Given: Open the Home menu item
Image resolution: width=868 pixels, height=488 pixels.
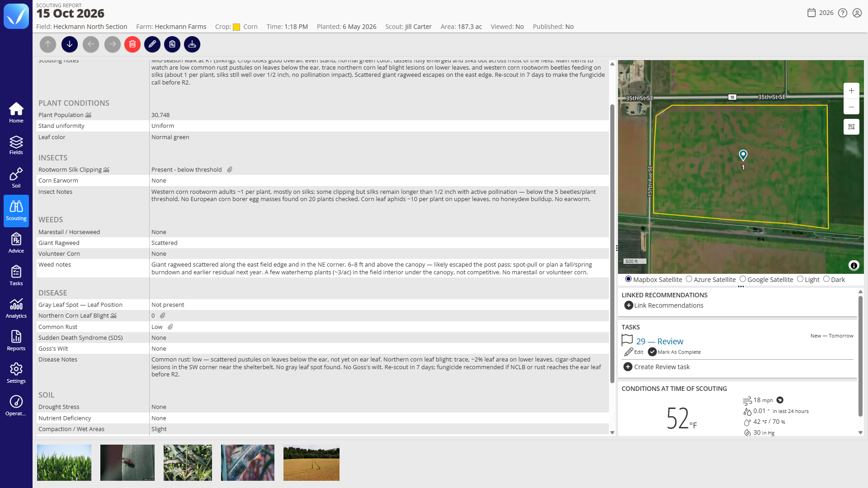Looking at the screenshot, I should 16,113.
